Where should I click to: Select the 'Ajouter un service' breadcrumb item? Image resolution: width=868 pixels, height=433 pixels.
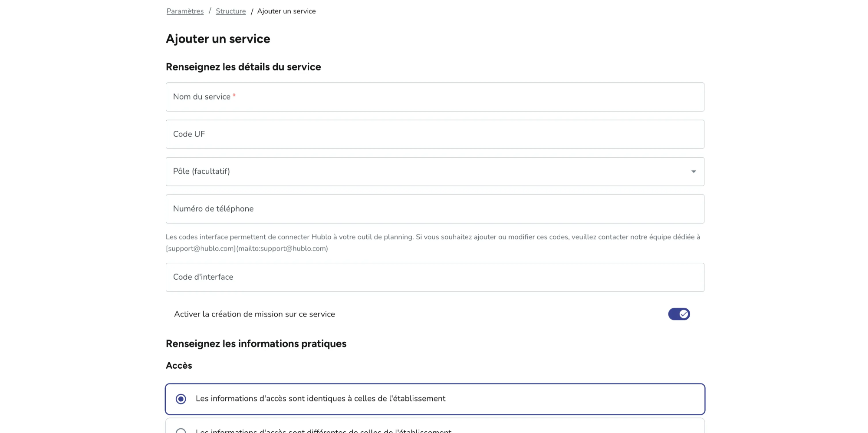pos(286,11)
